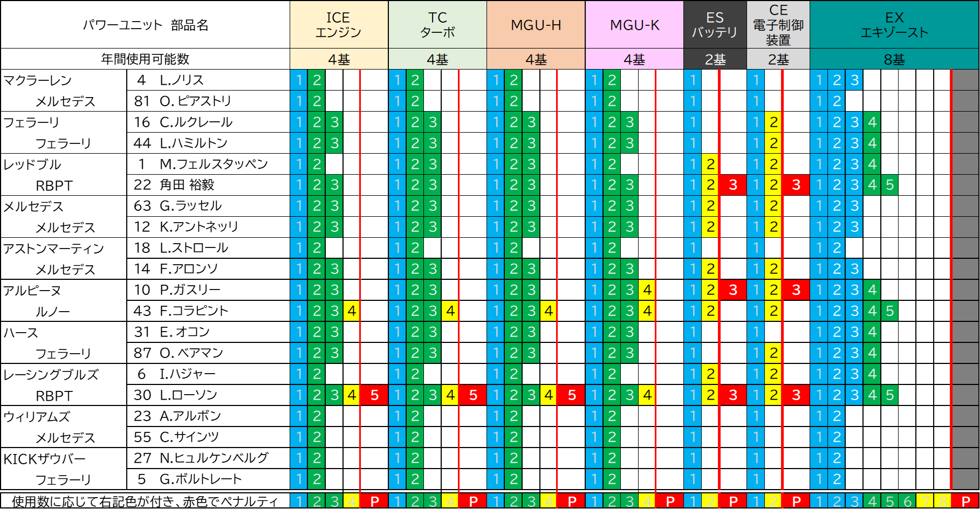Select the レッドブル team name
The image size is (980, 509).
(x=32, y=164)
